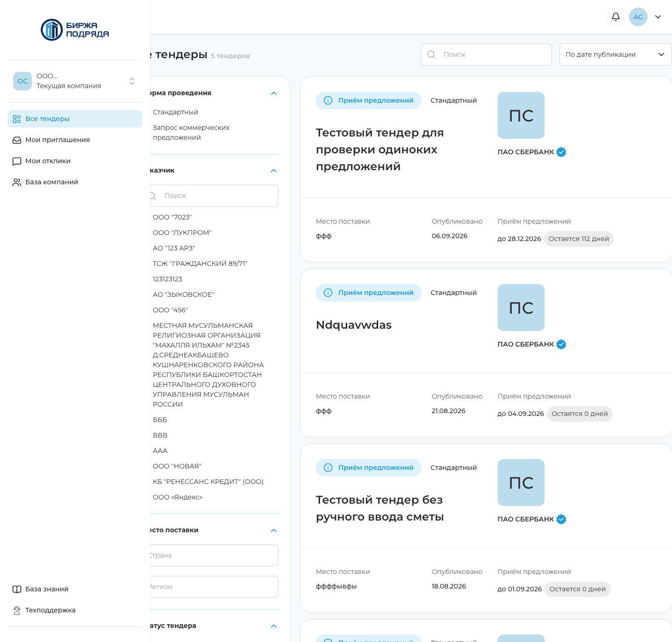Screen dimensions: 672x642
Task: Filter by customer ВВВ
Action: click(160, 436)
